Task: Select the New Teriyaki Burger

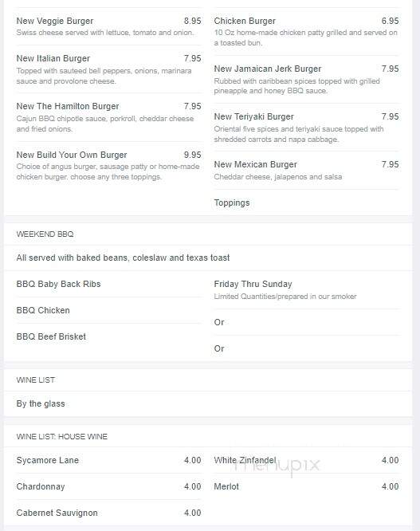Action: [x=306, y=128]
